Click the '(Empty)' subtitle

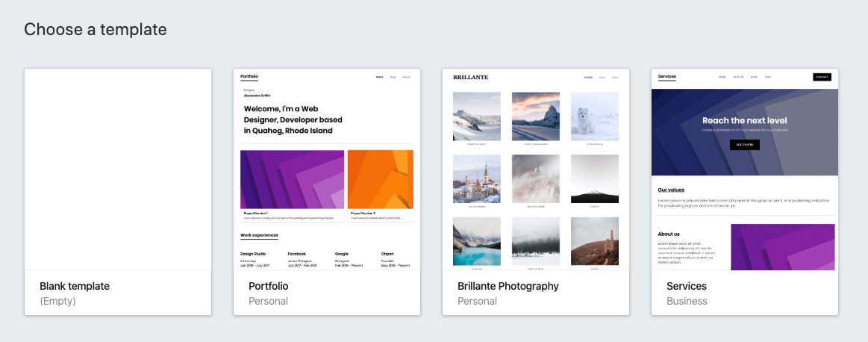[x=57, y=301]
